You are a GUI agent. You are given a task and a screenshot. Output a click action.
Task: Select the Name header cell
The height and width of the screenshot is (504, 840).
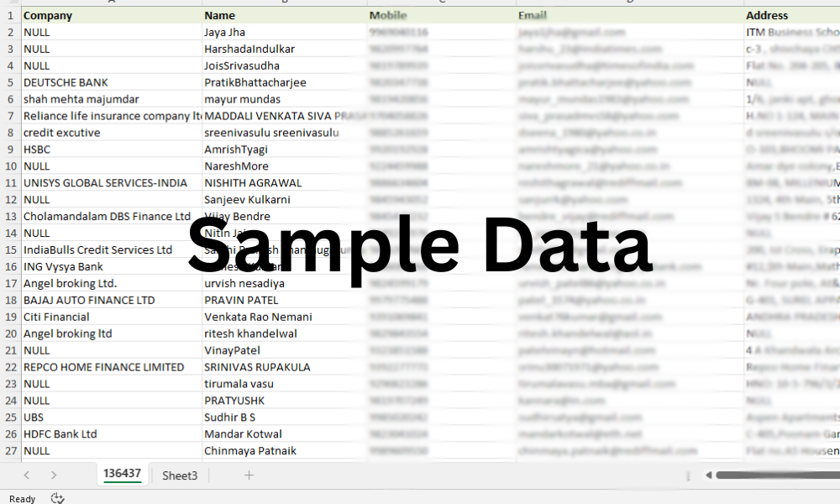(285, 15)
